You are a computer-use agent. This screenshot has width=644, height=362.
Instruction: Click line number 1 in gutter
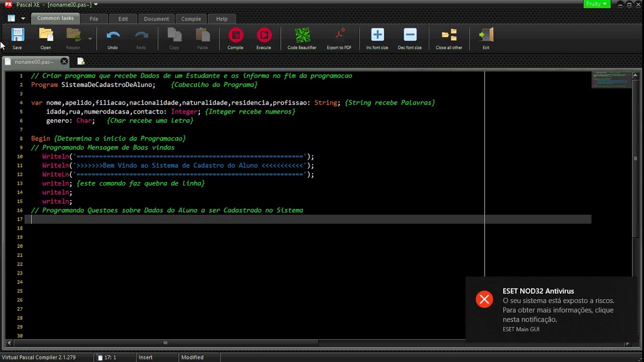click(x=22, y=76)
